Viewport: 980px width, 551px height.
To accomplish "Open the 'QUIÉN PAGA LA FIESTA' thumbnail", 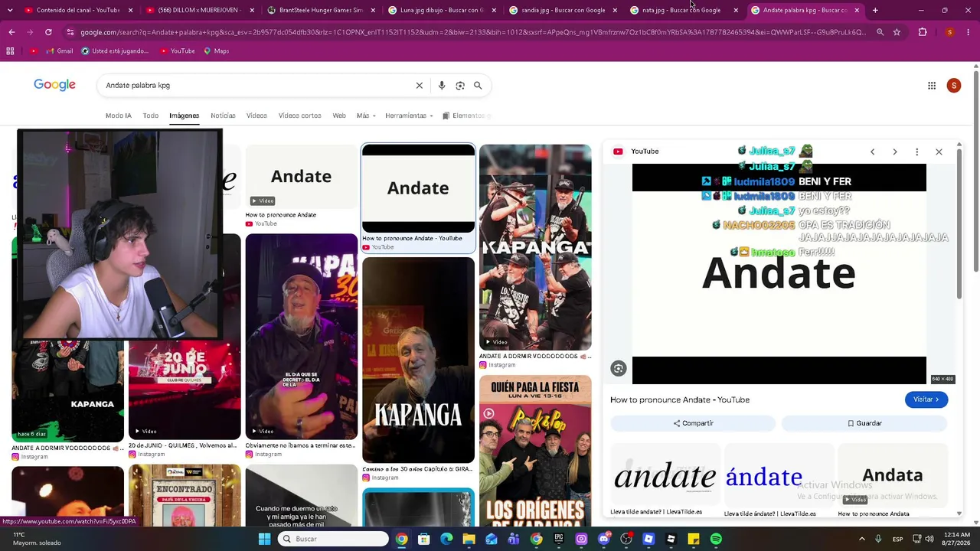I will (535, 451).
